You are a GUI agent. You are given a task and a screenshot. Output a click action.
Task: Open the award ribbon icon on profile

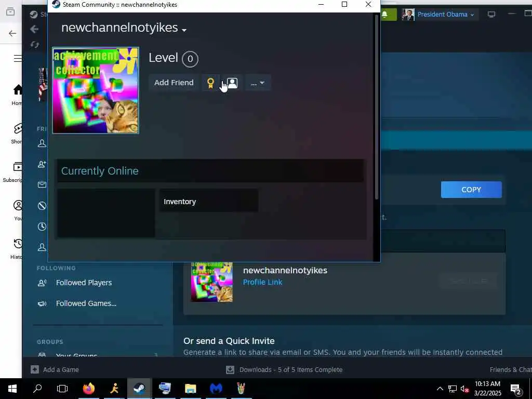click(210, 83)
